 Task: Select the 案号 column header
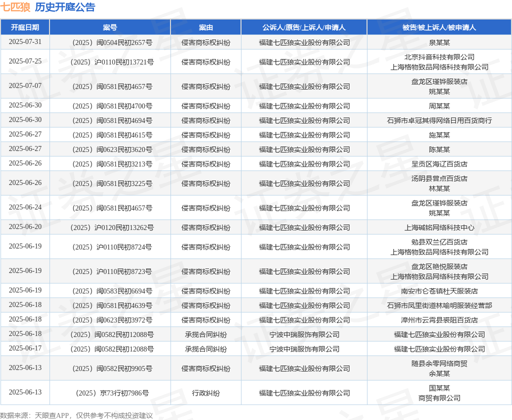pos(110,27)
